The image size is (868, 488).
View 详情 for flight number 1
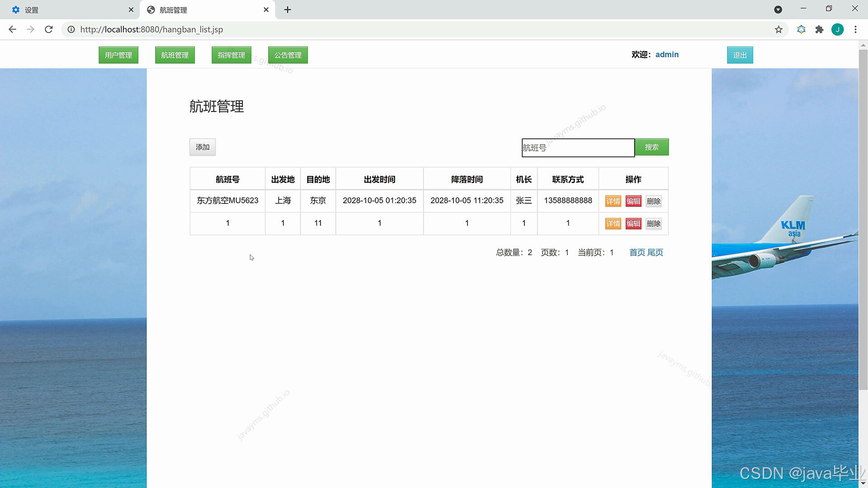pos(613,224)
